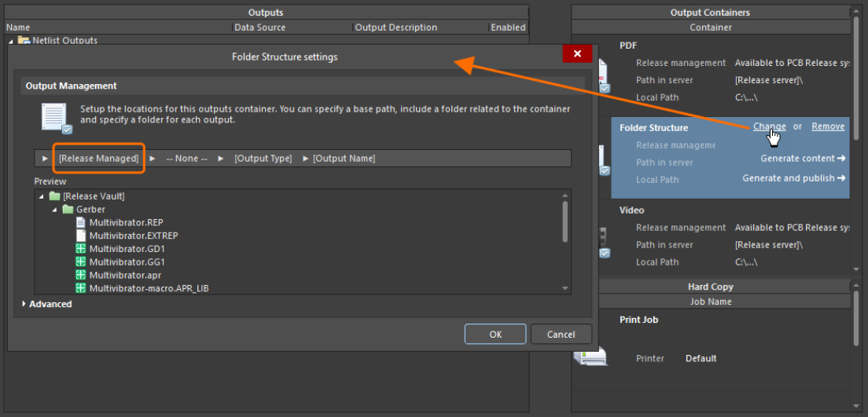Click the Multivibrator.apr file icon

click(80, 275)
